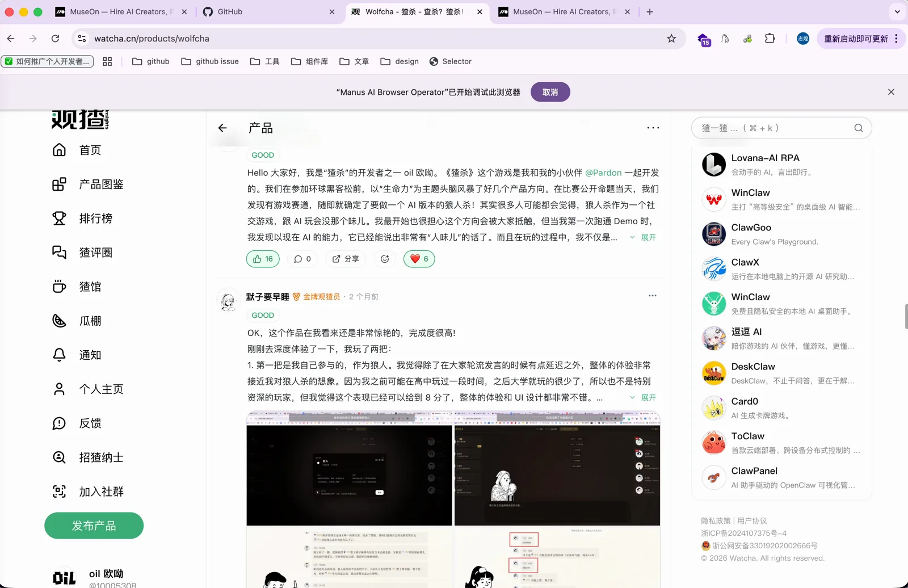This screenshot has height=588, width=908.
Task: Click the back arrow beside 产品
Action: point(222,128)
